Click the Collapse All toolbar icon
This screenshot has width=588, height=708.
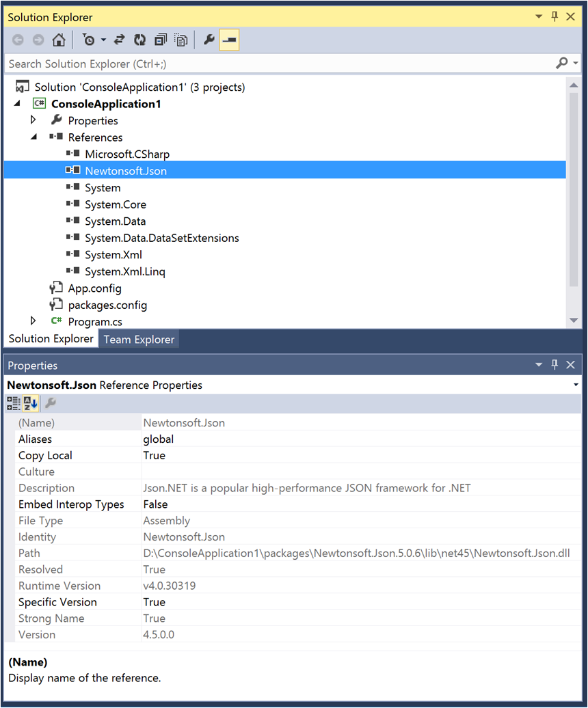[160, 40]
